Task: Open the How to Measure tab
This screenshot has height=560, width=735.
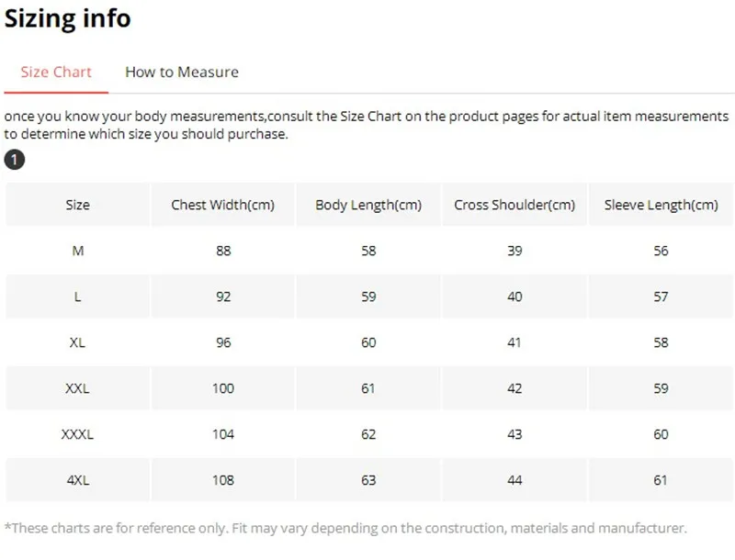Action: [x=181, y=72]
